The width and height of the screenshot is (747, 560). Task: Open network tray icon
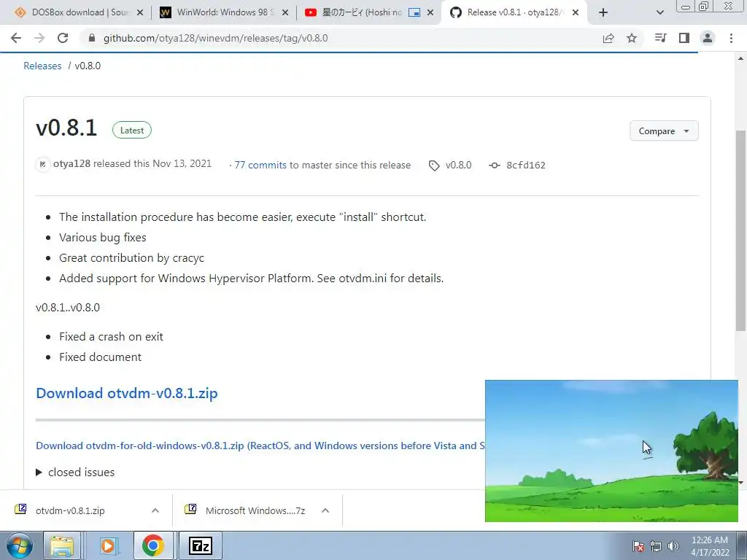[656, 546]
